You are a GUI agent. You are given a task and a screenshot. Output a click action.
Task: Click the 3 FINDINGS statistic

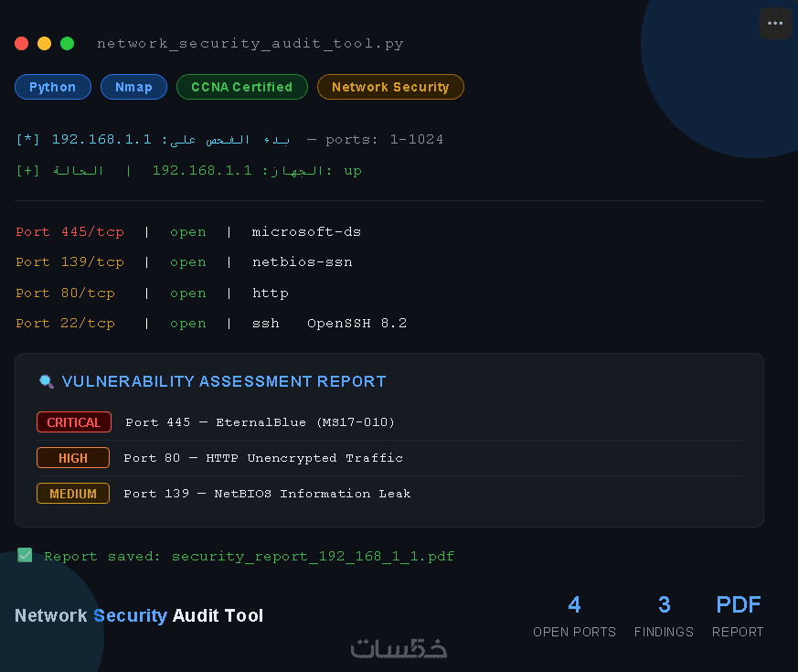tap(665, 615)
